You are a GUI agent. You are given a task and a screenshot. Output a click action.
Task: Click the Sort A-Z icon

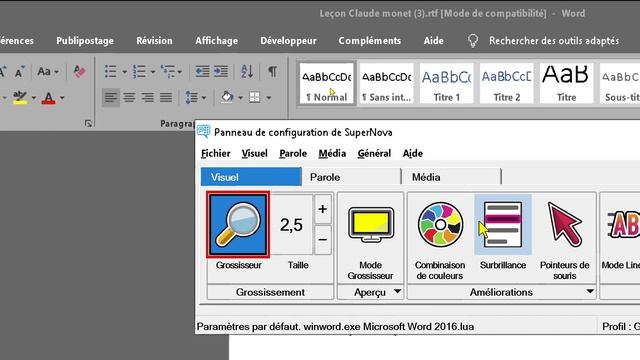(x=247, y=71)
